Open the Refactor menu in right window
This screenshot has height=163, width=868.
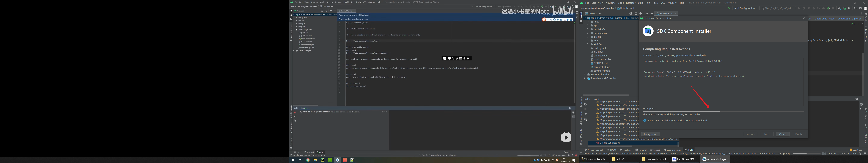(x=631, y=3)
